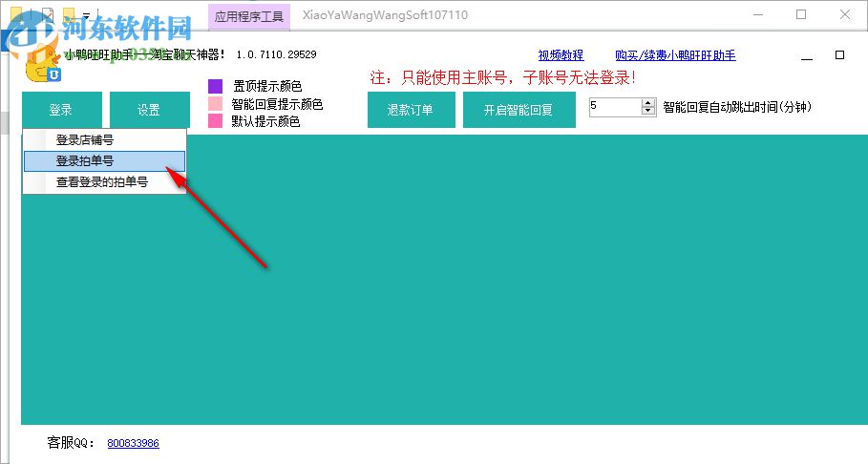Open the 视频教程 link
The height and width of the screenshot is (464, 868).
(561, 55)
